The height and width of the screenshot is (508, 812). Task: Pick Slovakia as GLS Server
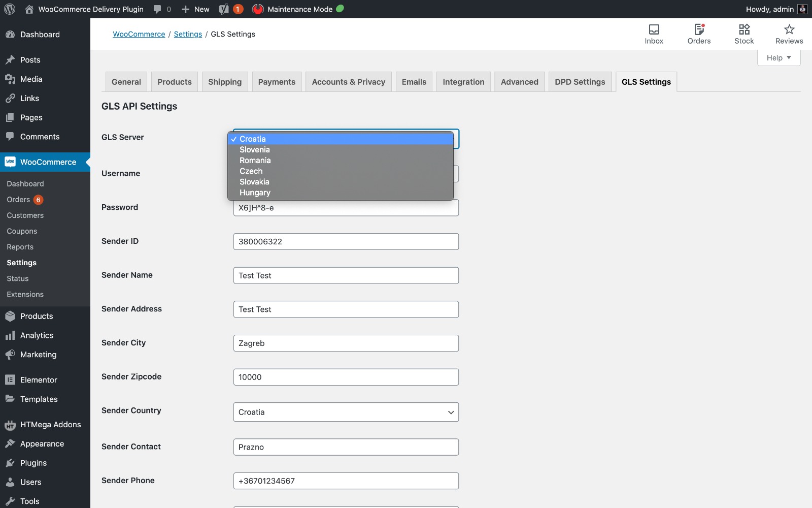pyautogui.click(x=341, y=181)
